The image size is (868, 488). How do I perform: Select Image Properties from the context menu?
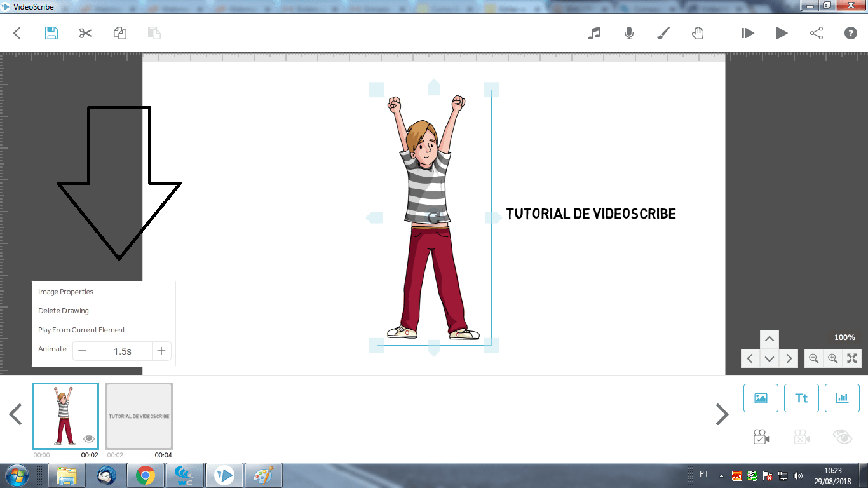click(67, 292)
